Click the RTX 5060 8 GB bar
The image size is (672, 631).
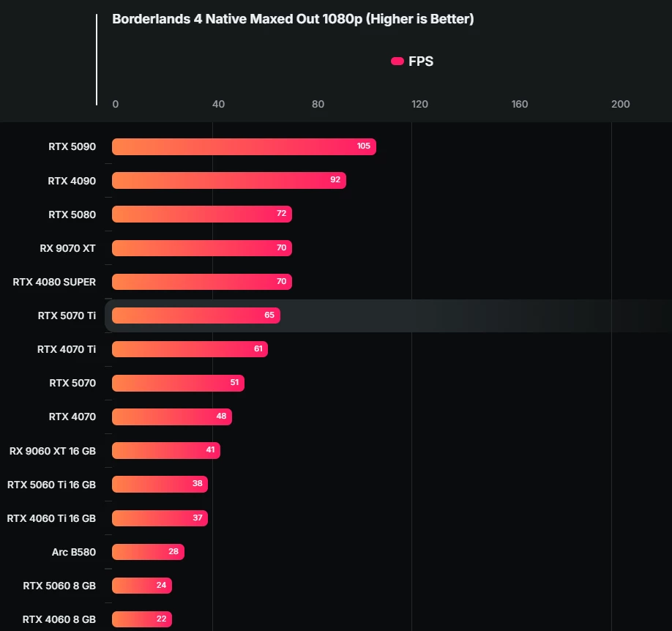(x=142, y=586)
